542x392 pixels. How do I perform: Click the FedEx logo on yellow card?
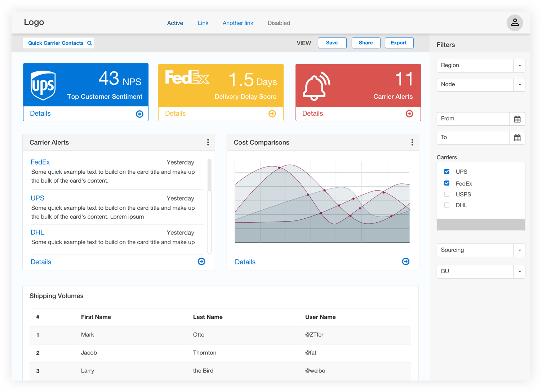point(187,77)
